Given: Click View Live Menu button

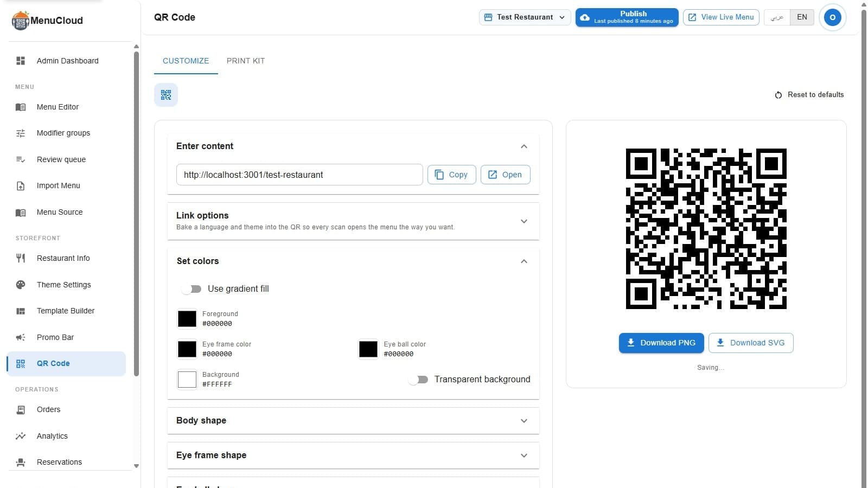Looking at the screenshot, I should [721, 17].
